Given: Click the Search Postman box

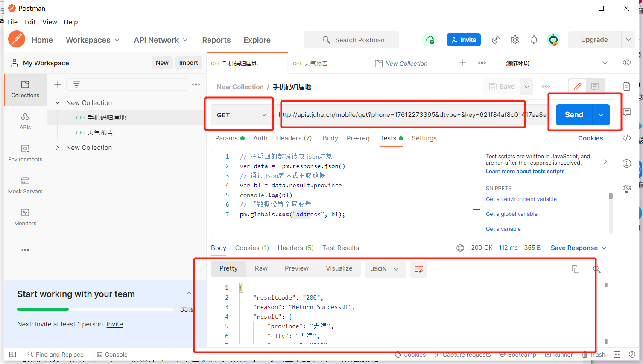Looking at the screenshot, I should pyautogui.click(x=351, y=40).
